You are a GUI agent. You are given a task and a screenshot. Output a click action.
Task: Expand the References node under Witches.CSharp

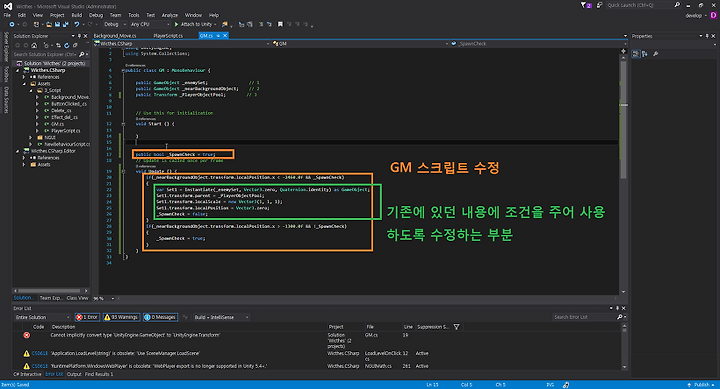coord(24,77)
